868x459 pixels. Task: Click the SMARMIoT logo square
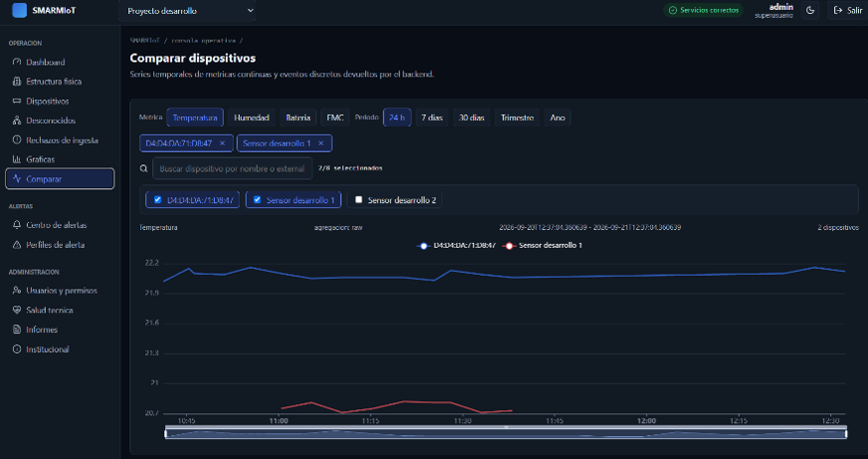[x=19, y=10]
